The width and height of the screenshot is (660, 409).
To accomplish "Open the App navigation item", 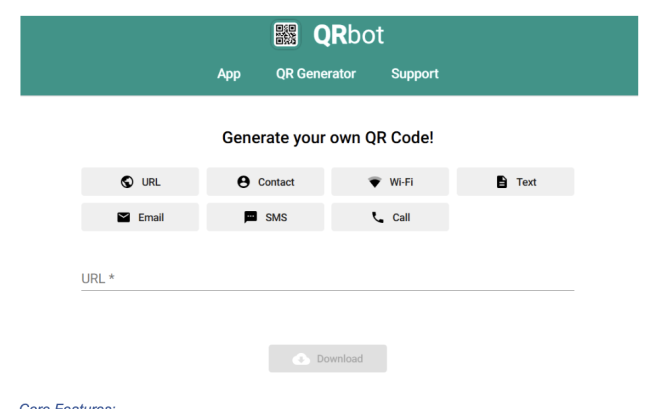I will click(x=229, y=74).
